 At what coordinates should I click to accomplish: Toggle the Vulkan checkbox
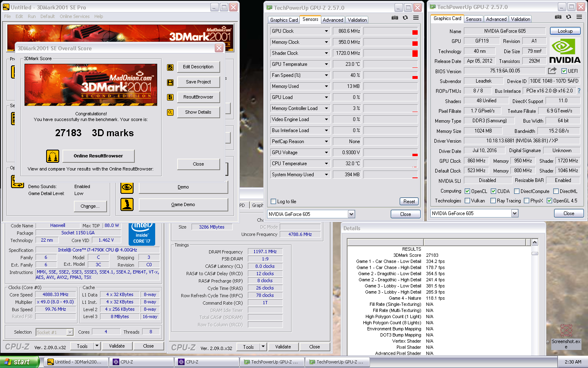pyautogui.click(x=467, y=201)
